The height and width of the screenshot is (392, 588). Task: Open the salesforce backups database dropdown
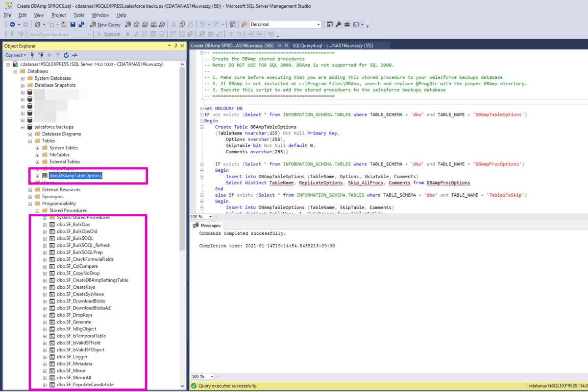click(88, 34)
